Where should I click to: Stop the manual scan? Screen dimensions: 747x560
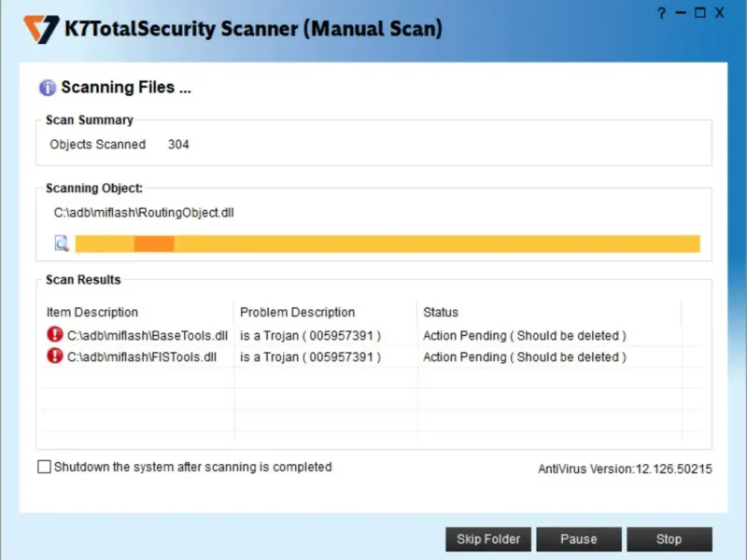(x=669, y=539)
